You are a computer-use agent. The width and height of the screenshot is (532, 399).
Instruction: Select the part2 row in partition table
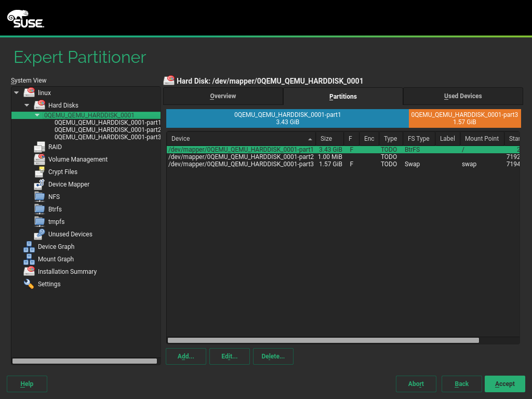[x=241, y=157]
